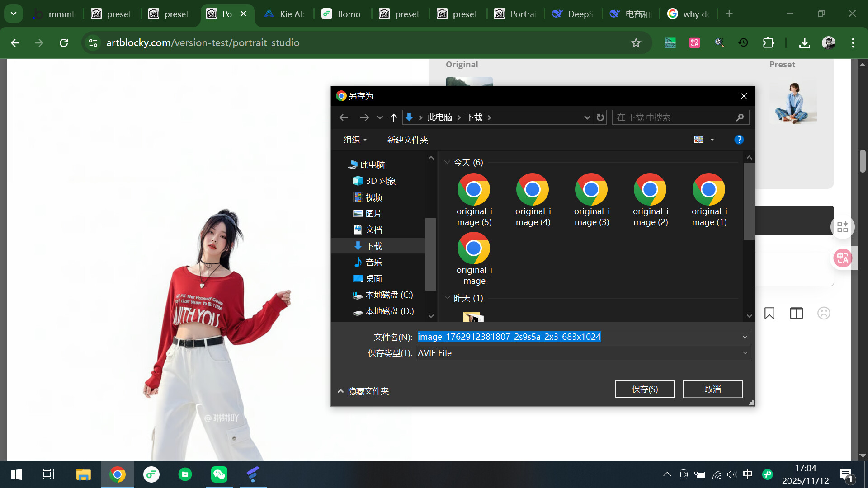Bookmark this page with the star icon
868x488 pixels.
pos(636,43)
